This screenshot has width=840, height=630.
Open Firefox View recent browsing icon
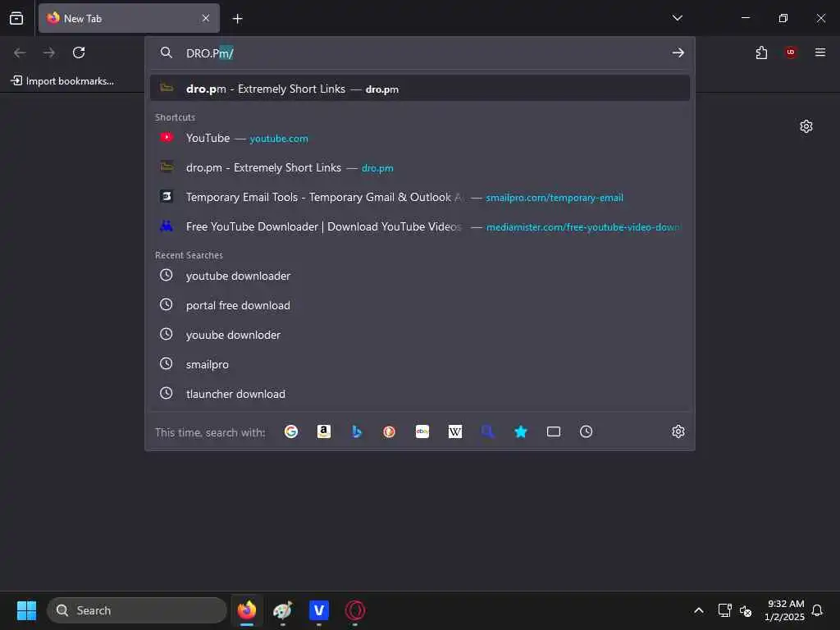(16, 18)
